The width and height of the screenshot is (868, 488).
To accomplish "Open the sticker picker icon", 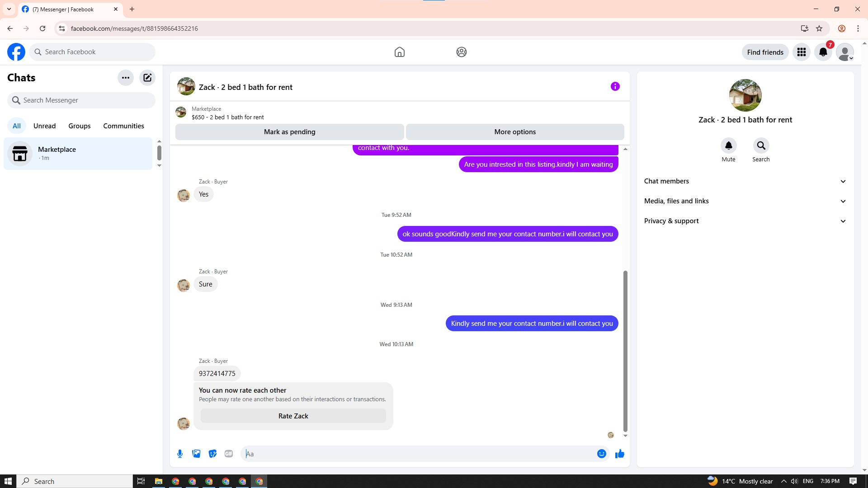I will (x=212, y=454).
